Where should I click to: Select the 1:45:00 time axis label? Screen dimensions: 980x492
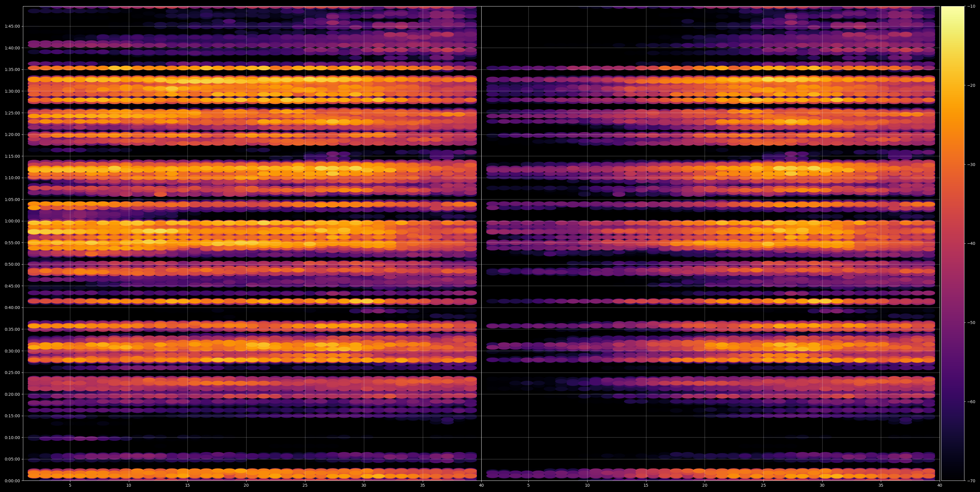12,26
